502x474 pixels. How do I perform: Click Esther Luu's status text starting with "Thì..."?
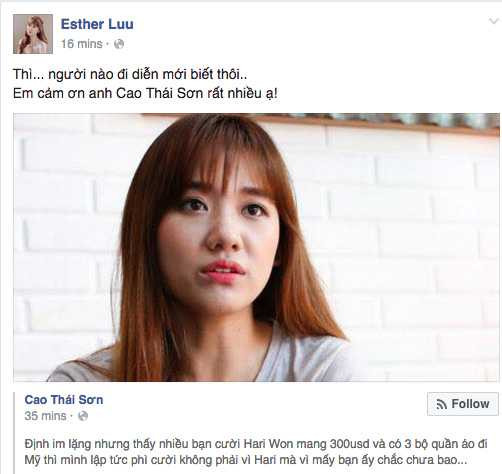tap(130, 74)
